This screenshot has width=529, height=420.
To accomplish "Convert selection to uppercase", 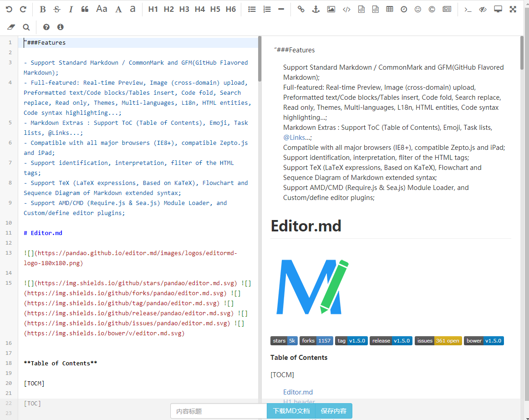I will pos(118,9).
